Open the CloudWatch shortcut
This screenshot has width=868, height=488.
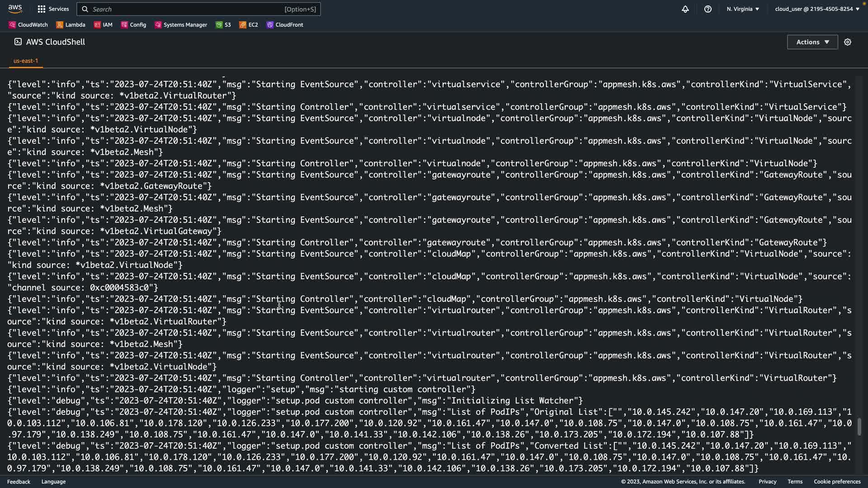(28, 25)
